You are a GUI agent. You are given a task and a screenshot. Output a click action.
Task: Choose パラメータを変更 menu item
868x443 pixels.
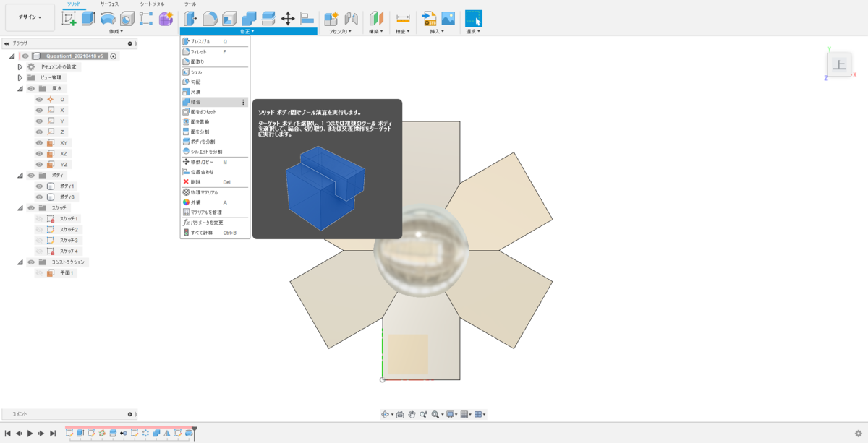216,223
